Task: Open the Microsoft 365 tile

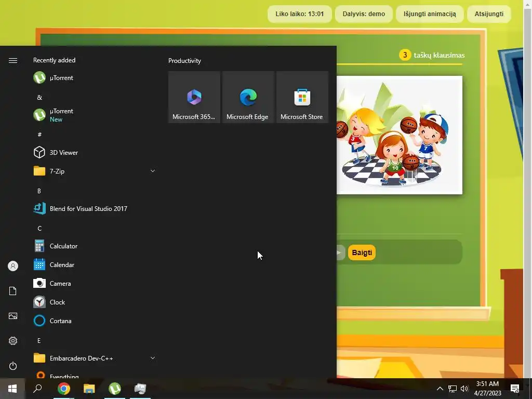Action: (194, 97)
